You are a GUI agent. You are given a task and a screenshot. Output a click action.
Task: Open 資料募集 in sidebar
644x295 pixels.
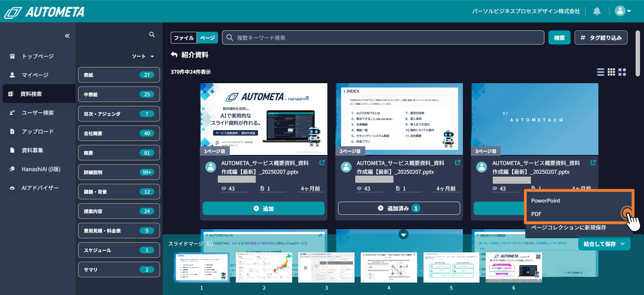(38, 150)
